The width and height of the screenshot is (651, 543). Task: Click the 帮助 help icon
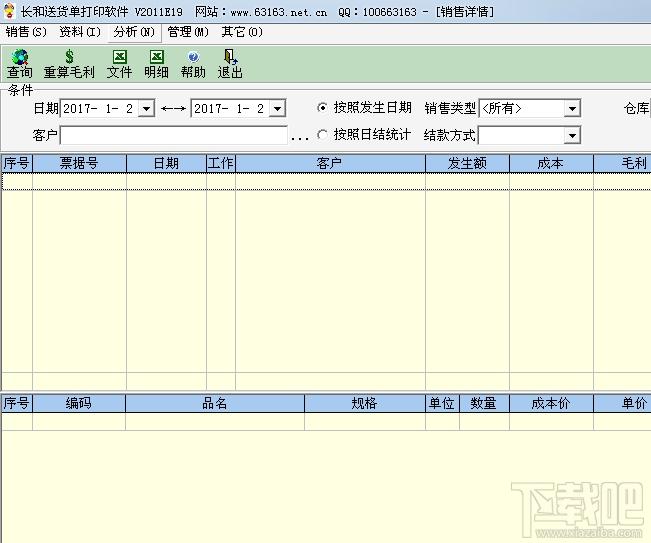pos(193,57)
